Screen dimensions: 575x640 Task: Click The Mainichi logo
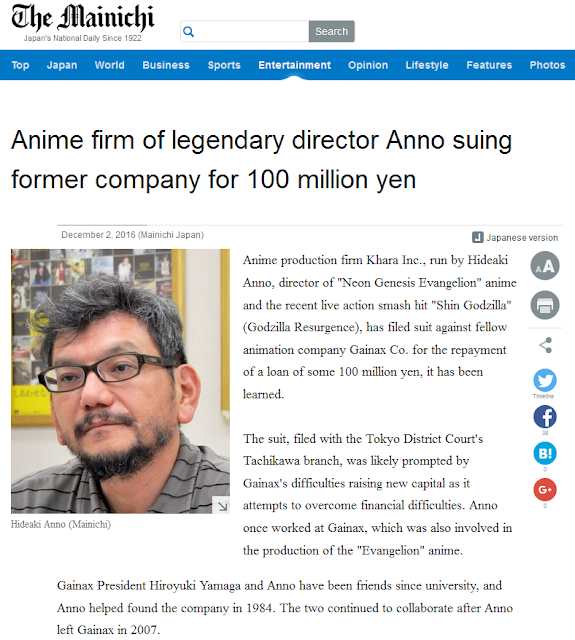tap(83, 22)
